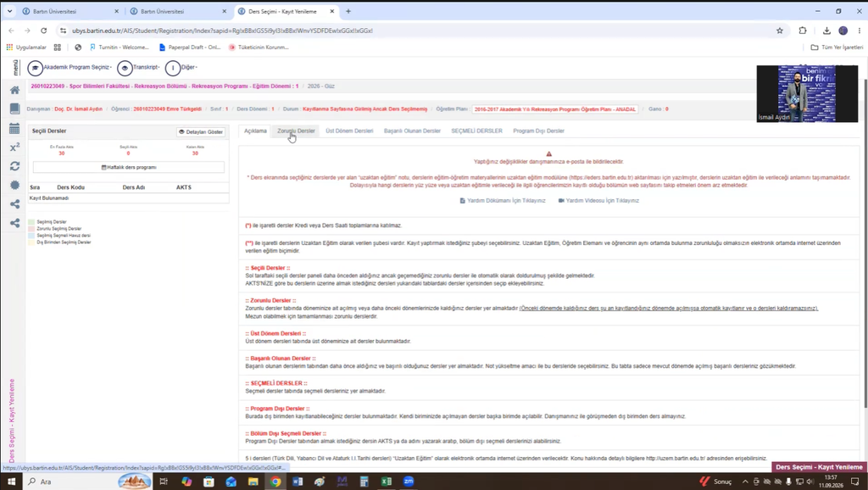The height and width of the screenshot is (490, 868).
Task: Switch to the Zorunlu Dersler tab
Action: (296, 131)
